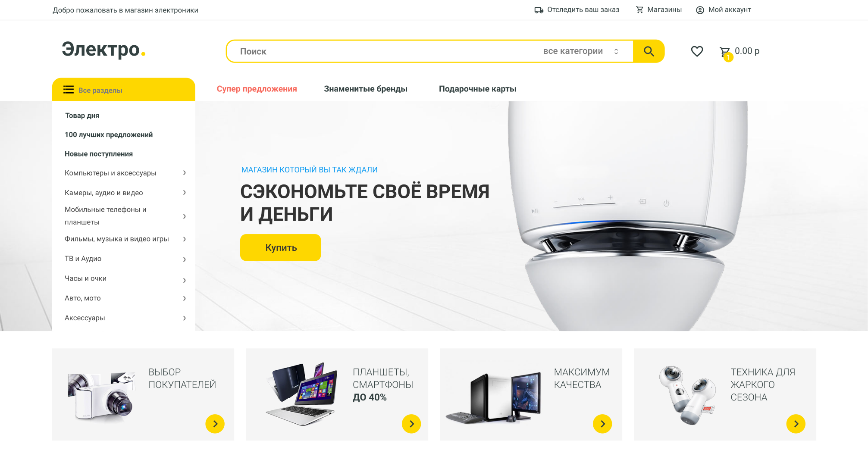Click arrow on Техника для жаркого сезона card
This screenshot has height=450, width=868.
tap(796, 424)
